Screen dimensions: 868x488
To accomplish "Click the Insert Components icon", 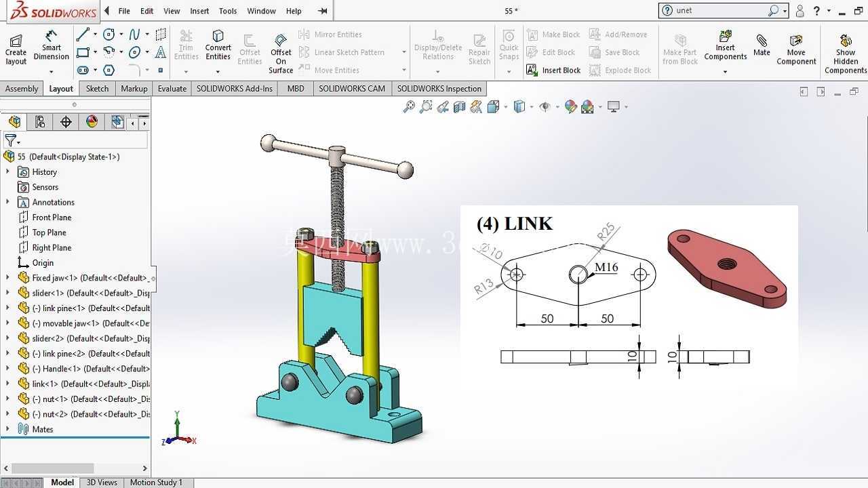I will [x=725, y=45].
